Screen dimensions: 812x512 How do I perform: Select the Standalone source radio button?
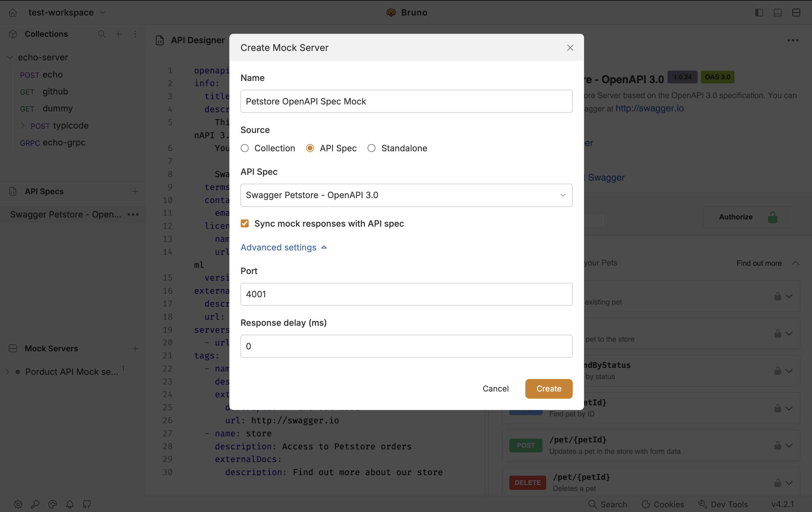(371, 148)
